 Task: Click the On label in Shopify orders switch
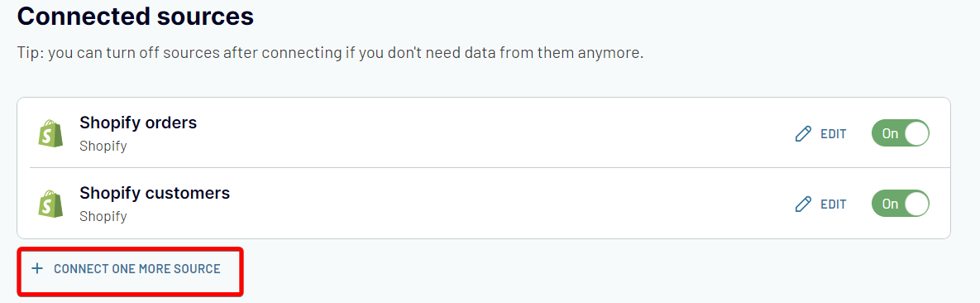tap(890, 134)
